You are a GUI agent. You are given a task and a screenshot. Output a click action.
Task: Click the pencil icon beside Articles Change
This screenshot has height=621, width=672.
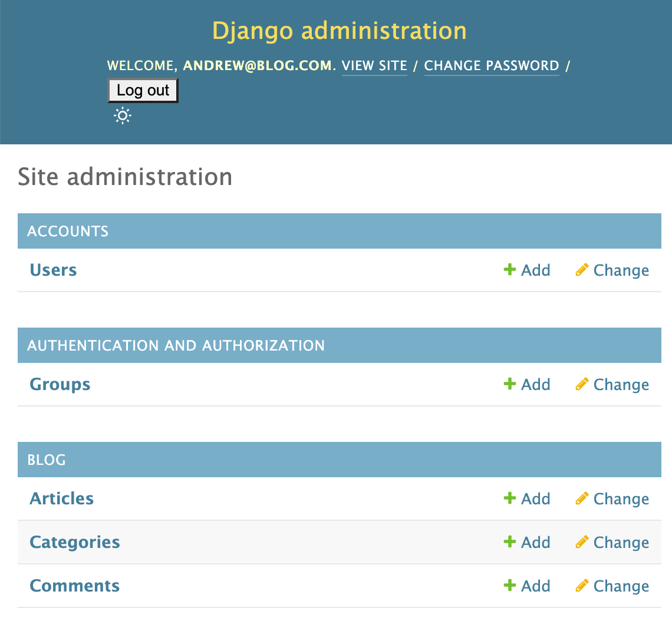(582, 498)
